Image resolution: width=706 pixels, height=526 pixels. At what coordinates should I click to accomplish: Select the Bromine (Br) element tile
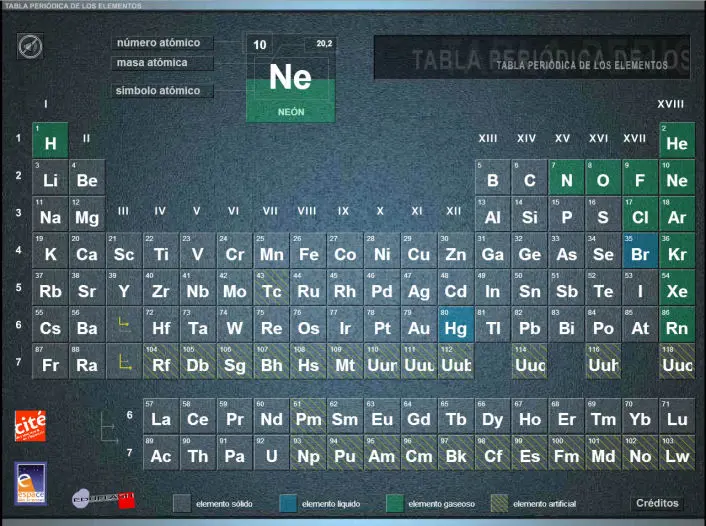pyautogui.click(x=640, y=250)
